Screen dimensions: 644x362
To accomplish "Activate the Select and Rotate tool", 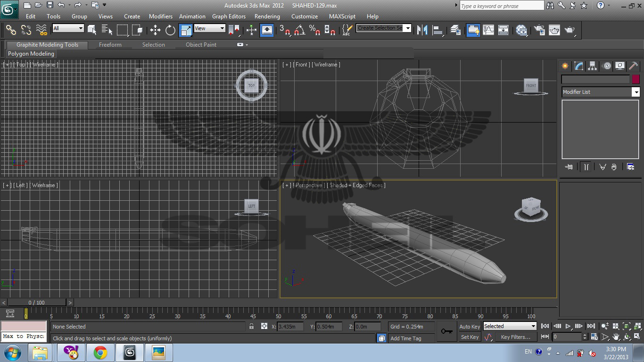I will tap(170, 30).
